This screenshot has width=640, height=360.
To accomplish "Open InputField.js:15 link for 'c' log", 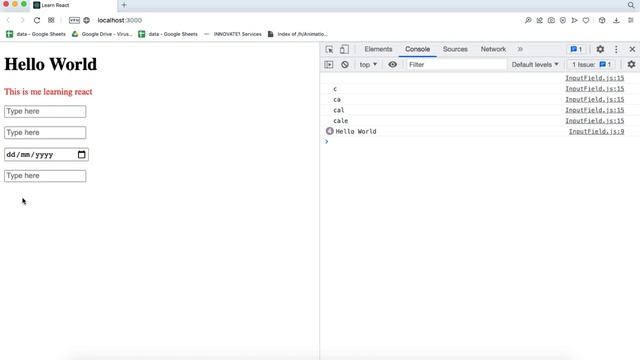I will pyautogui.click(x=594, y=89).
